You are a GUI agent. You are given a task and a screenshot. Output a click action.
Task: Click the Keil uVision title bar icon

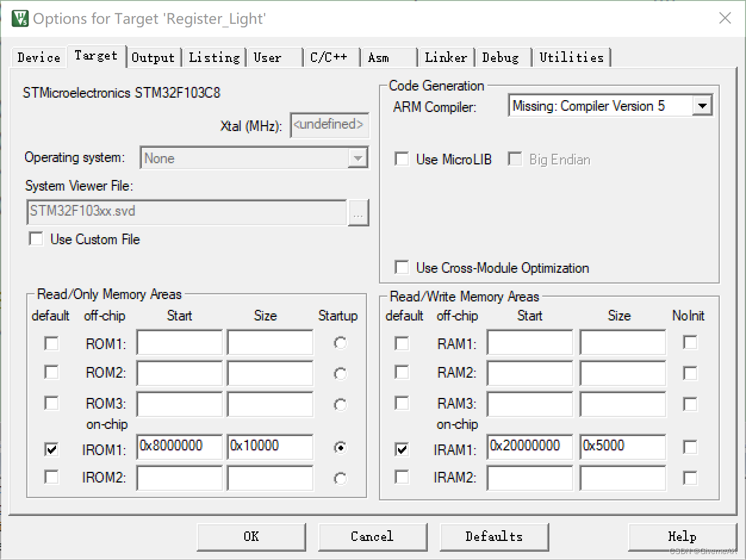(20, 18)
